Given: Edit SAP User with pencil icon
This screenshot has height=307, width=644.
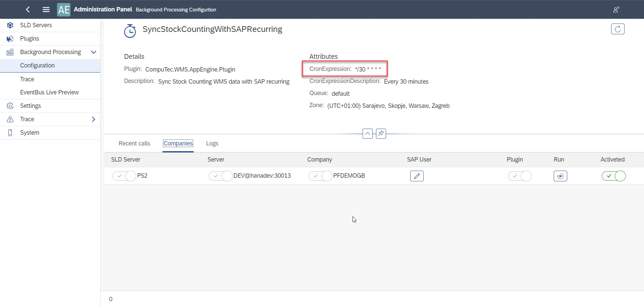Looking at the screenshot, I should click(x=417, y=176).
